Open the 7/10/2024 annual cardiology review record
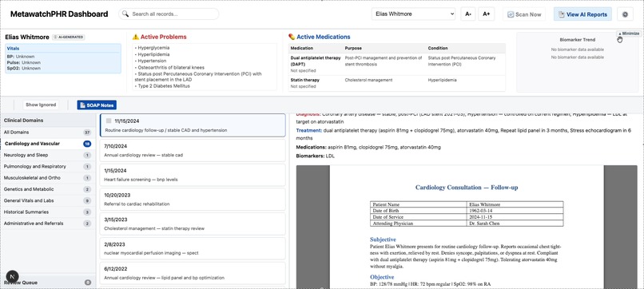The height and width of the screenshot is (289, 644). 193,150
